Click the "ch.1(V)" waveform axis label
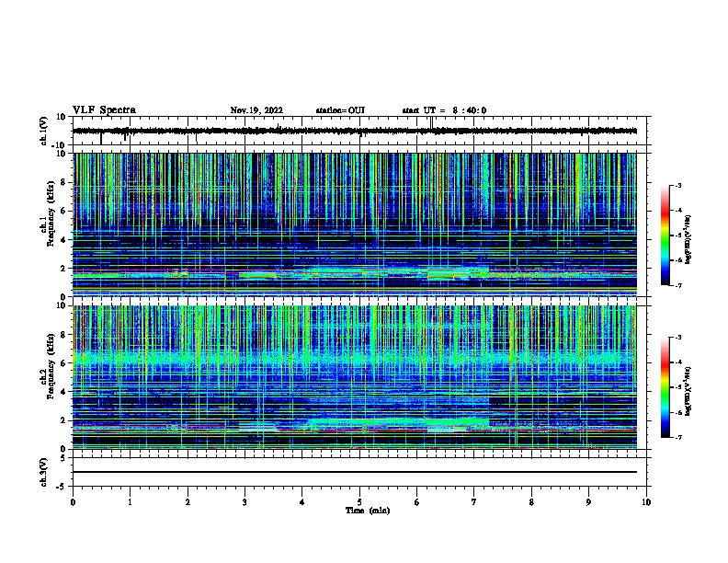Viewport: 728px width, 563px height. point(44,131)
